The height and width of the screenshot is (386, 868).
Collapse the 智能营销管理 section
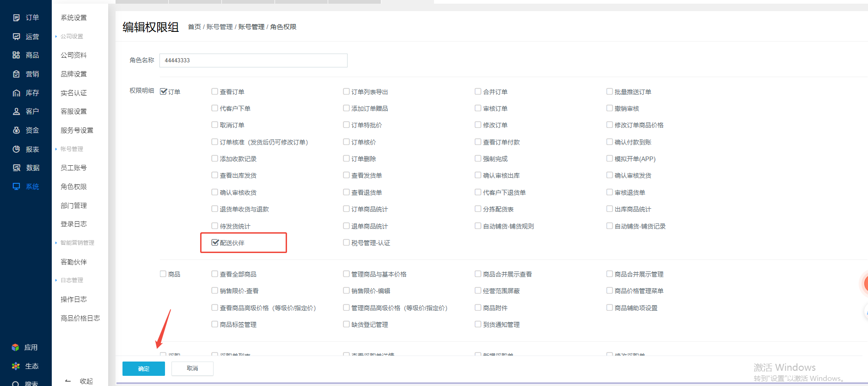pyautogui.click(x=75, y=243)
